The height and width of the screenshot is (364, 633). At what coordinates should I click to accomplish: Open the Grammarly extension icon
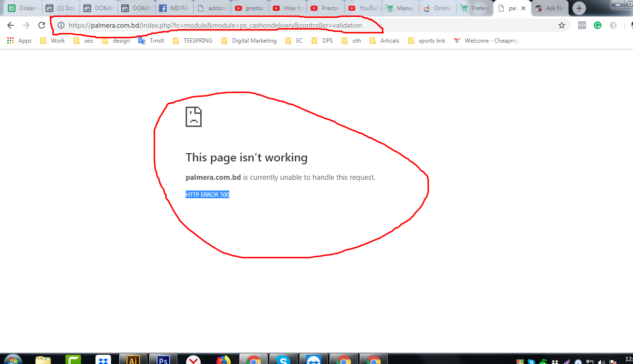pos(598,25)
